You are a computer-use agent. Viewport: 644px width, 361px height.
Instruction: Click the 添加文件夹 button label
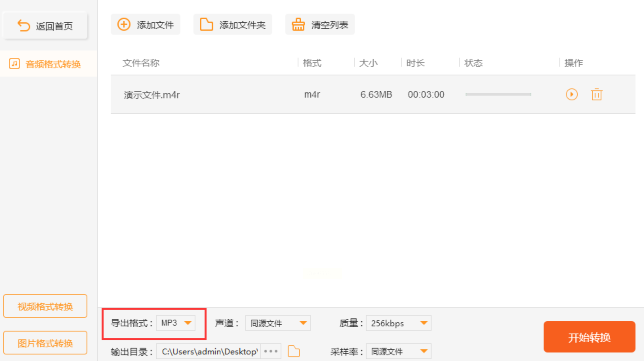[242, 25]
